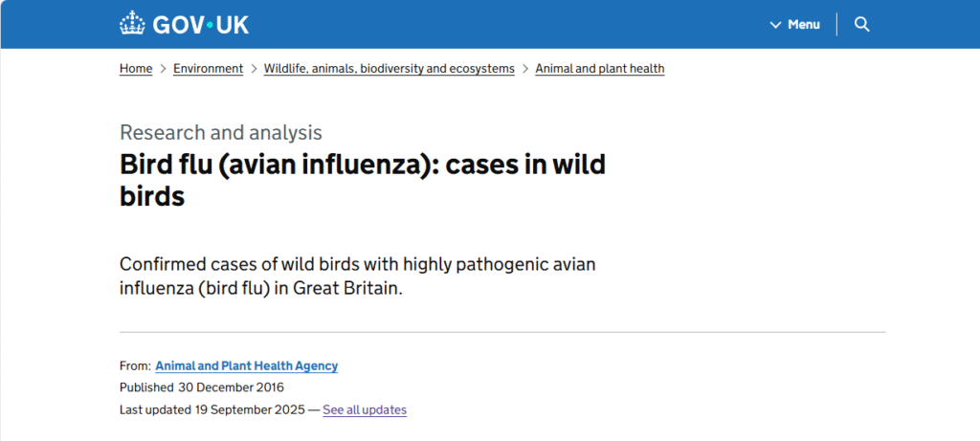Navigate to Animal and plant health breadcrumb

click(599, 69)
